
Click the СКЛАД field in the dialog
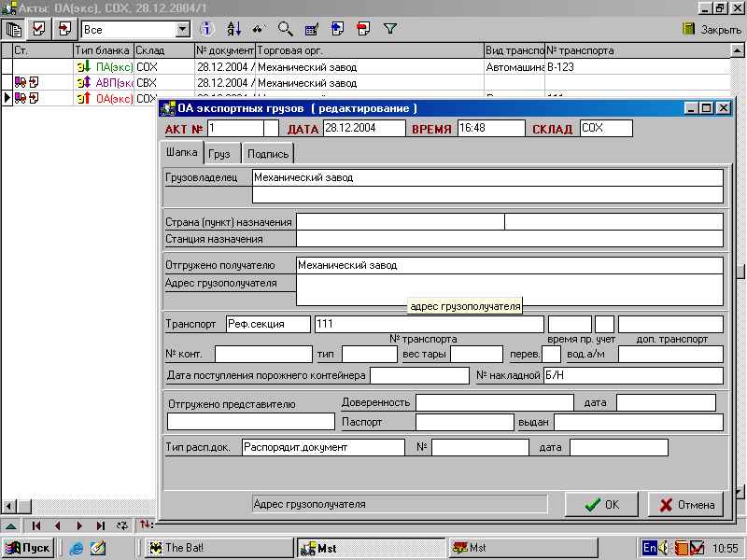point(606,128)
